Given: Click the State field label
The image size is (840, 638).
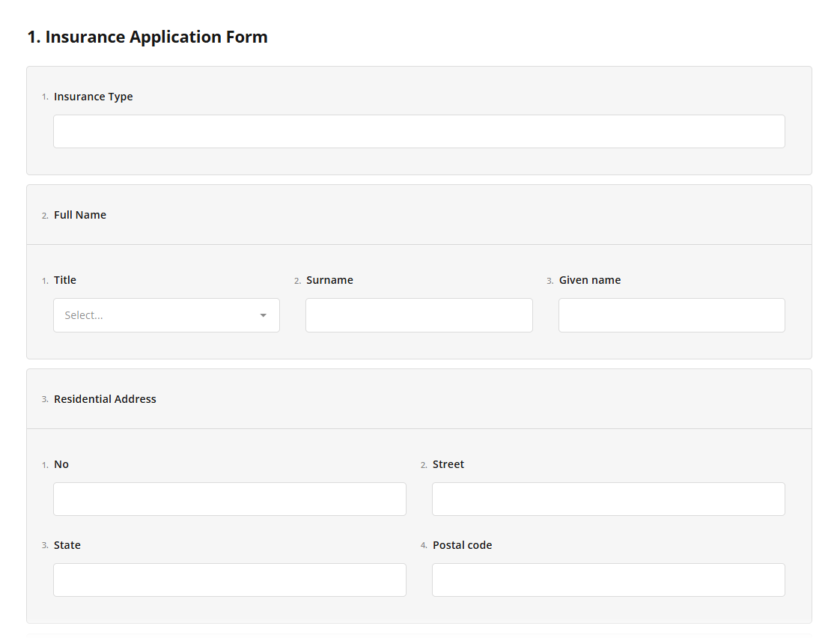Looking at the screenshot, I should [67, 545].
